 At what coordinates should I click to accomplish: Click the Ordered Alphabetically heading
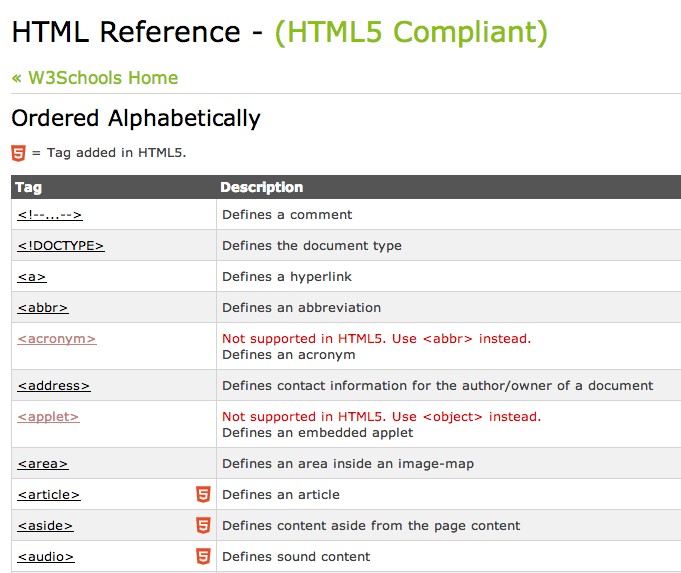(x=135, y=118)
